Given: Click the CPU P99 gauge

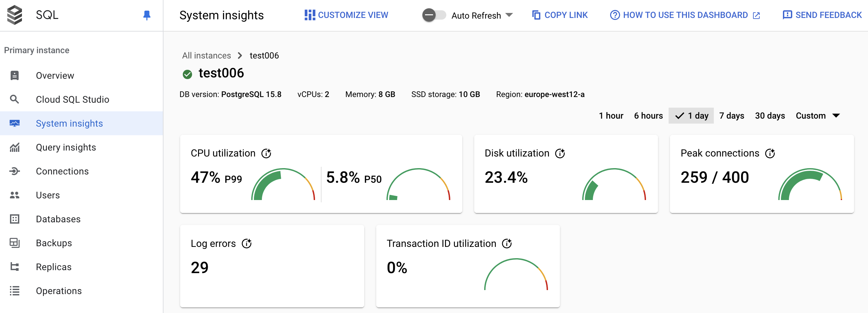Looking at the screenshot, I should pos(283,184).
